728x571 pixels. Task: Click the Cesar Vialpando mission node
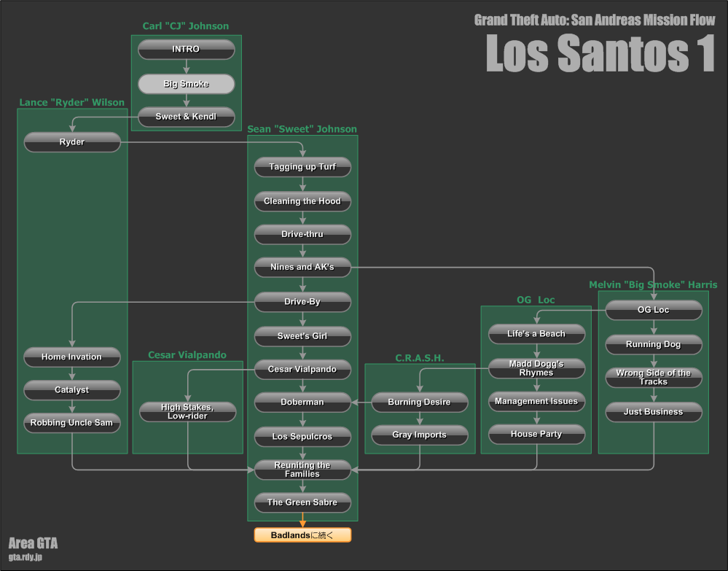pos(302,370)
